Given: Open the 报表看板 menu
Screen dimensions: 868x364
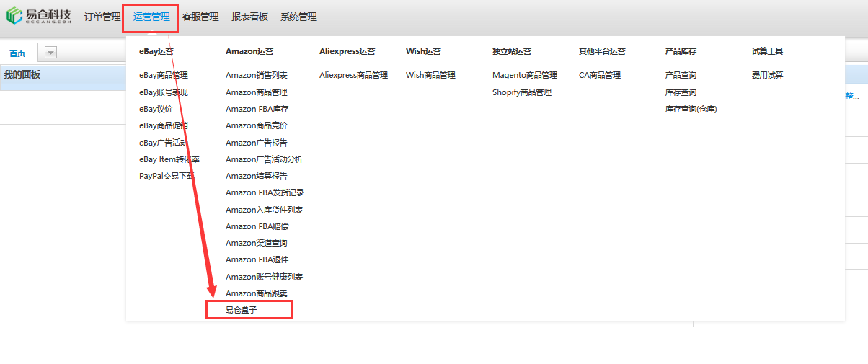Looking at the screenshot, I should point(249,17).
